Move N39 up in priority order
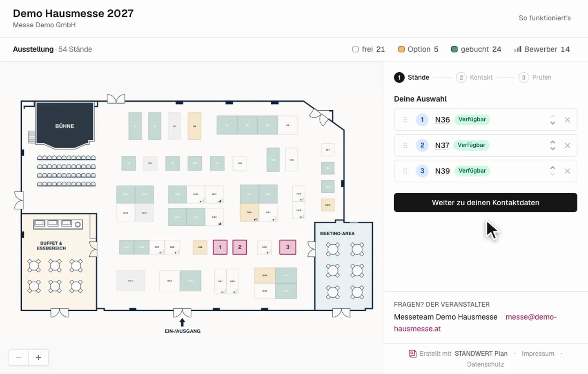 click(552, 168)
